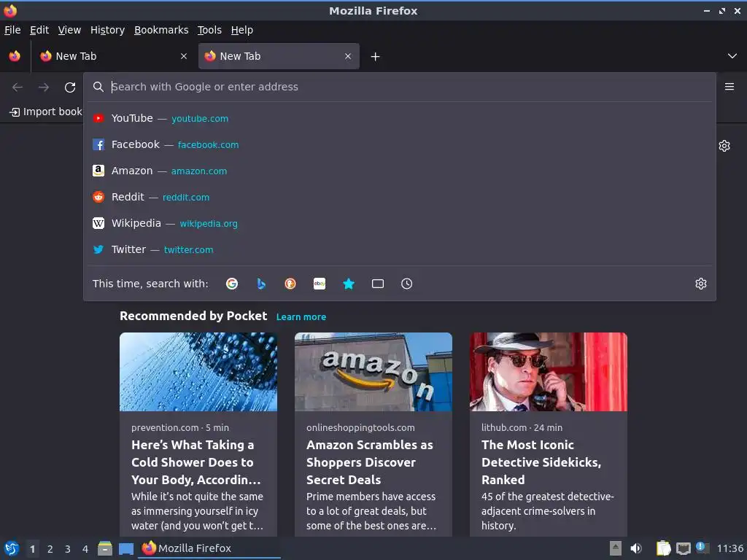Go back using the back arrow
Screen dimensions: 747x560
(x=18, y=87)
